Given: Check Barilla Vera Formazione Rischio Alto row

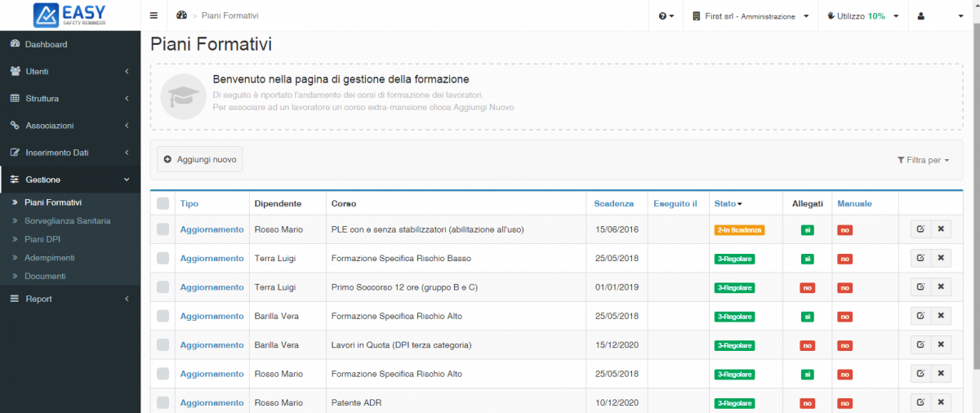Looking at the screenshot, I should (x=163, y=316).
